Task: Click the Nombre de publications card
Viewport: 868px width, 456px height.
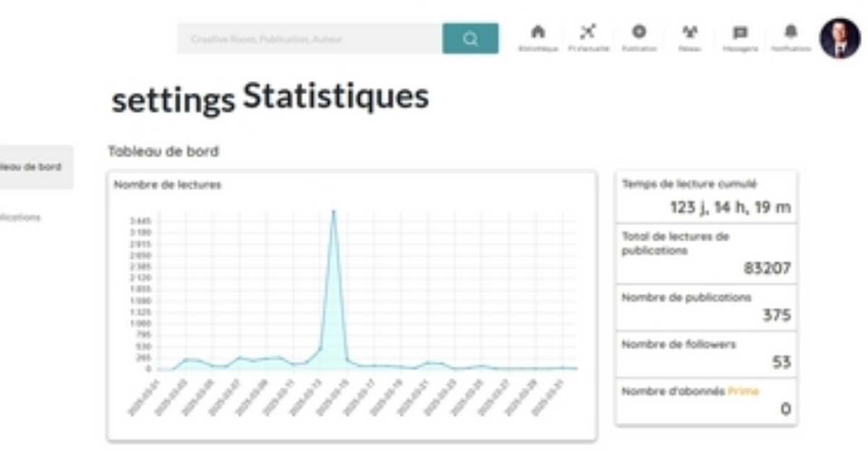Action: pos(705,307)
